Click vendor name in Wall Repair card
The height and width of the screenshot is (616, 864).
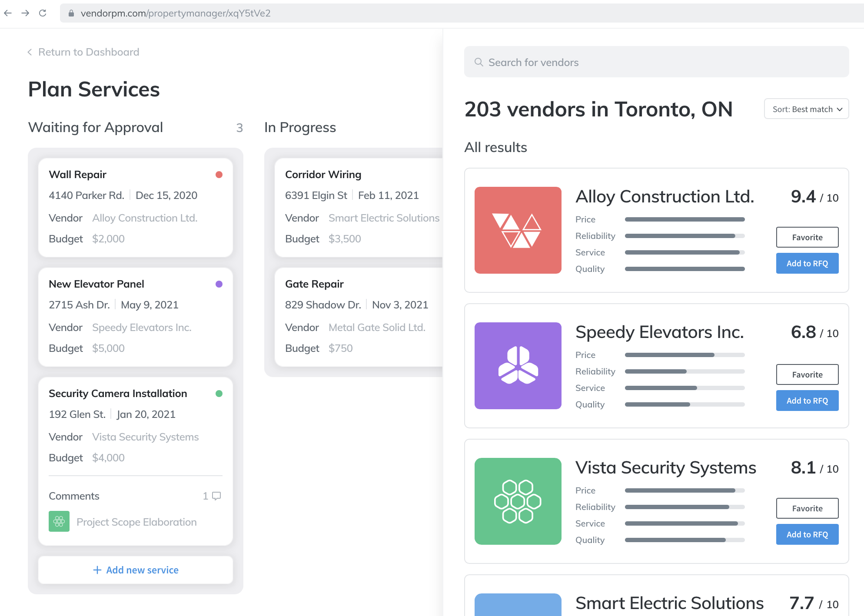point(145,218)
